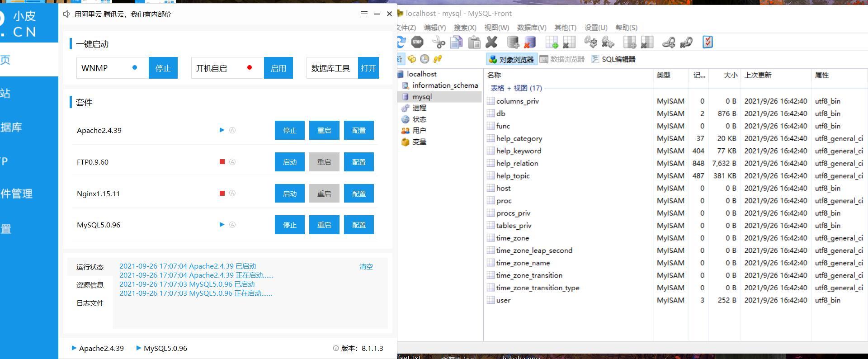
Task: Switch to the 对象浏览器 tab
Action: point(512,59)
